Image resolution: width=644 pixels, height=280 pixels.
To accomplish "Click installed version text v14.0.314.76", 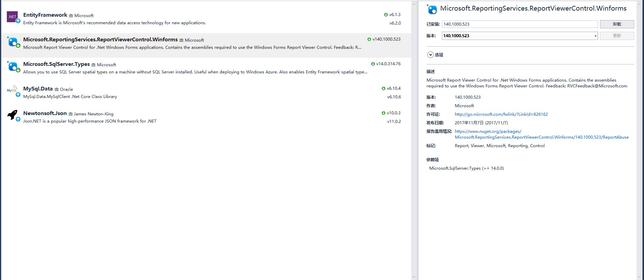I will pos(388,64).
